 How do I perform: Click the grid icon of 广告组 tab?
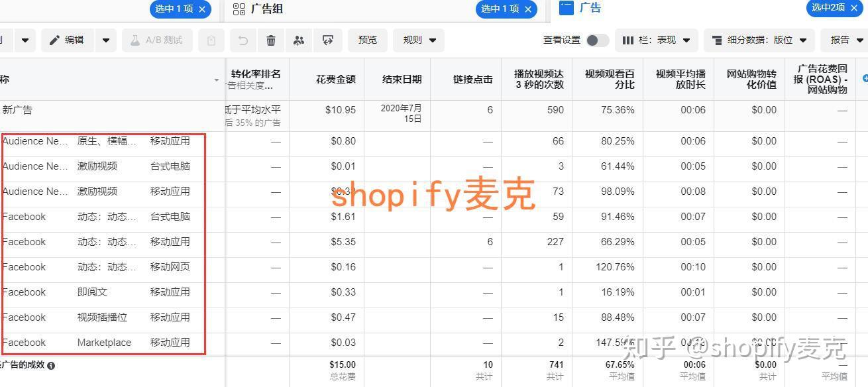click(239, 9)
